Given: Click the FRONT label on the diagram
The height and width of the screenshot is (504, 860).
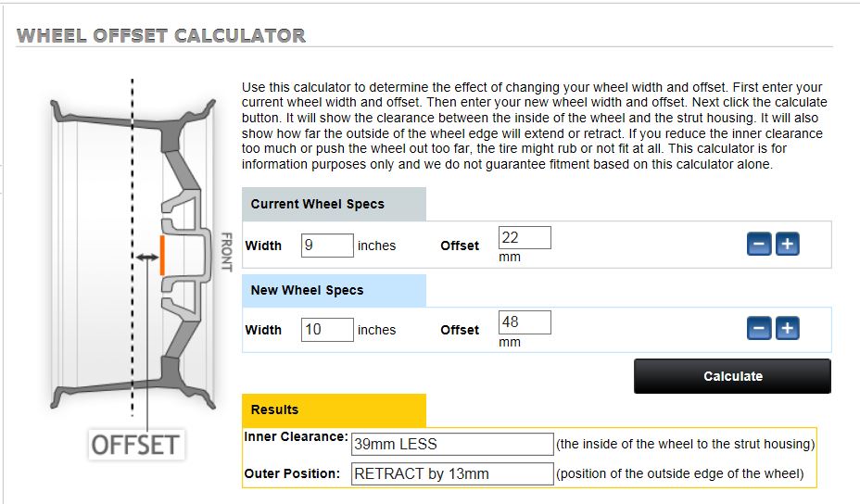Looking at the screenshot, I should point(225,252).
